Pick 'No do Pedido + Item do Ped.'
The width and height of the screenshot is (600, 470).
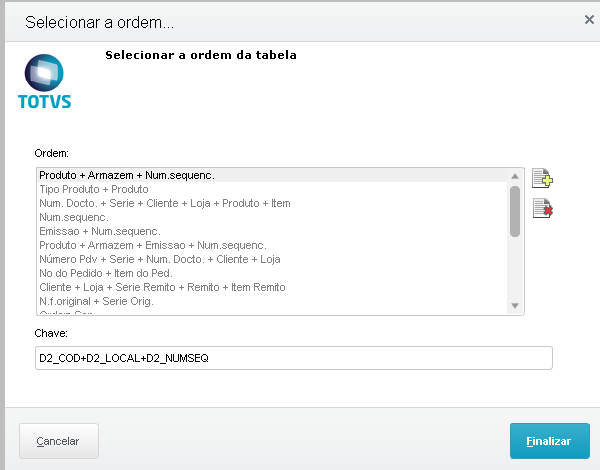[108, 273]
